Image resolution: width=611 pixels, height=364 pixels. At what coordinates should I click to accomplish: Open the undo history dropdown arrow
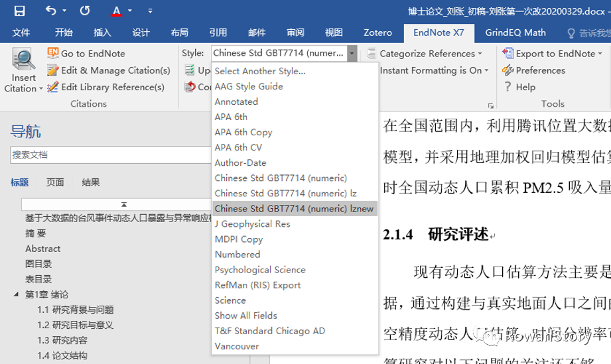tap(65, 11)
